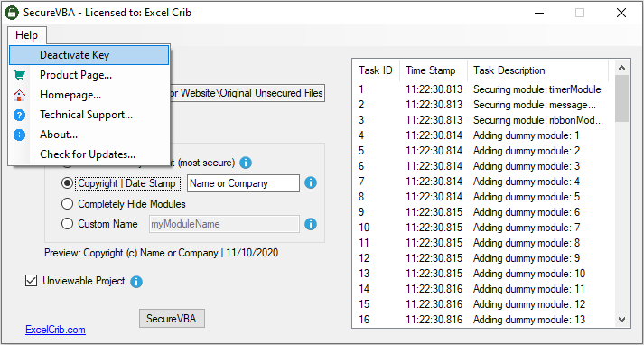The height and width of the screenshot is (345, 644).
Task: Click the Task ID column header
Action: pyautogui.click(x=376, y=70)
